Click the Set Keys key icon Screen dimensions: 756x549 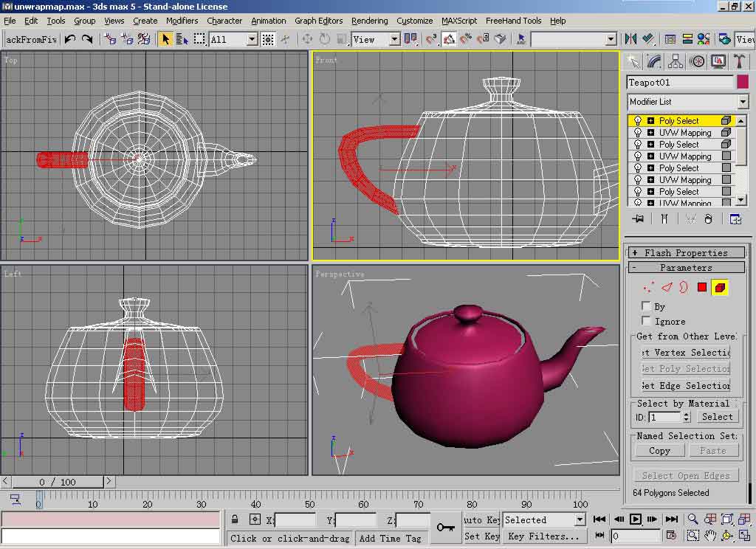coord(445,527)
